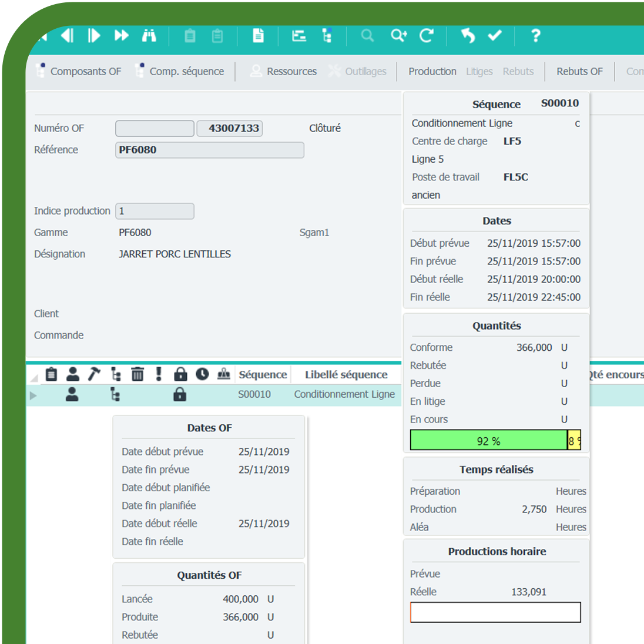644x644 pixels.
Task: Validate with the checkmark icon
Action: pyautogui.click(x=495, y=36)
